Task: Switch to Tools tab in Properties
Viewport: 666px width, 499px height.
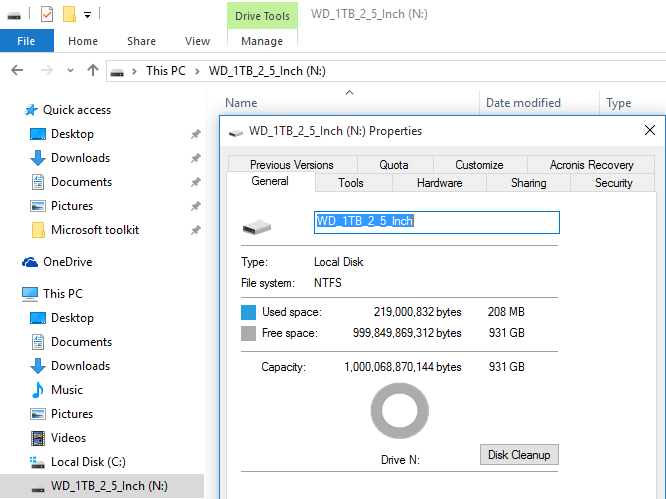Action: (x=351, y=183)
